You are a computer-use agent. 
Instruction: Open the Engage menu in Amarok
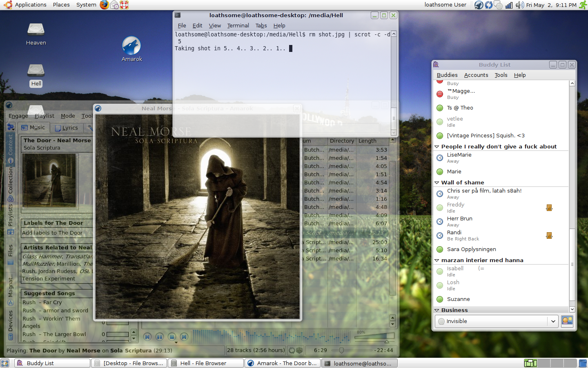(18, 116)
